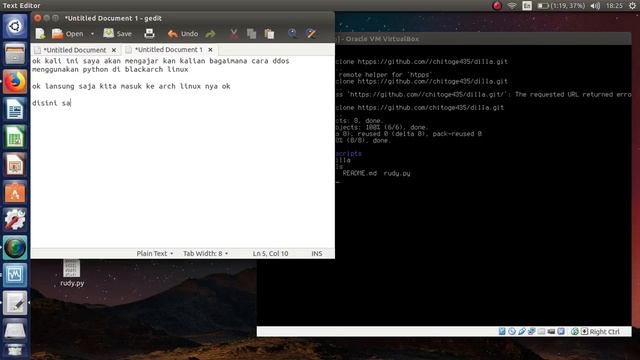Viewport: 640px width, 360px height.
Task: Click VirtualBox shared folders status icon
Action: (541, 331)
